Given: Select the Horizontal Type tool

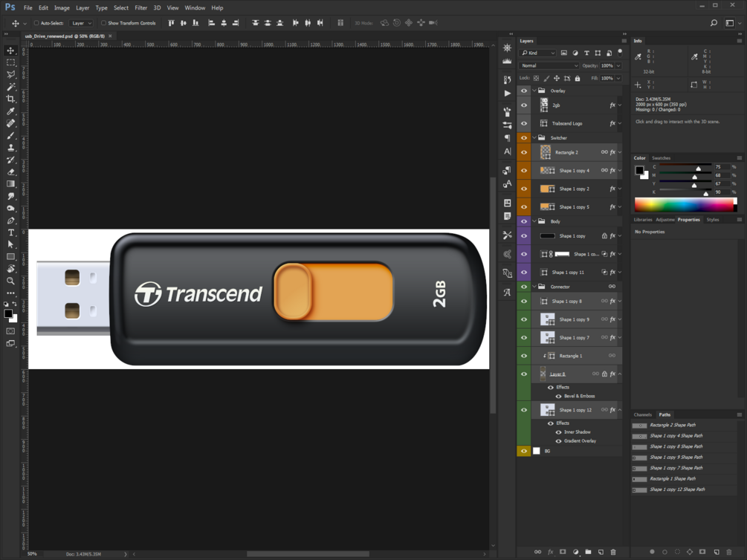Looking at the screenshot, I should [x=10, y=232].
